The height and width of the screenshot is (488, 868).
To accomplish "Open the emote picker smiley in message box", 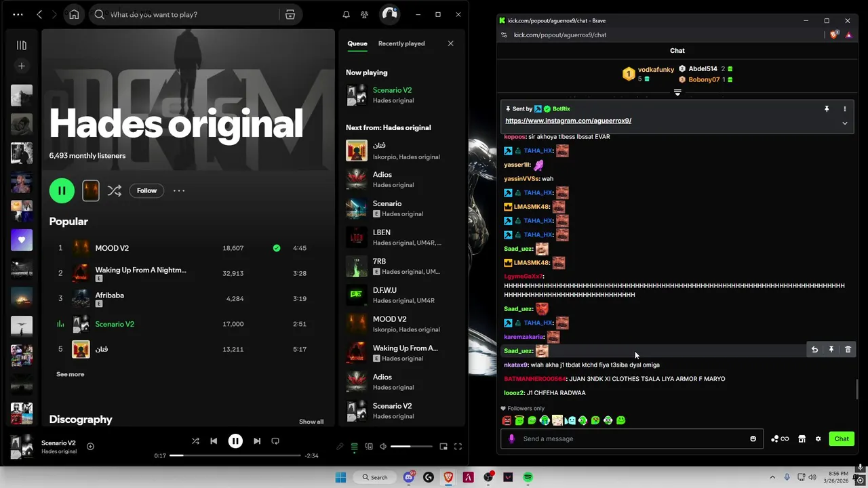I will (x=753, y=439).
